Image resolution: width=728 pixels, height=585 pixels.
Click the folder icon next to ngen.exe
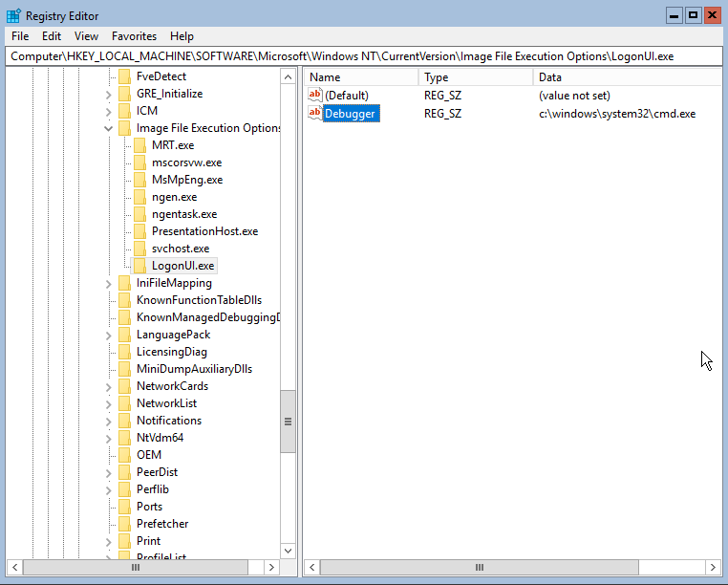[139, 197]
